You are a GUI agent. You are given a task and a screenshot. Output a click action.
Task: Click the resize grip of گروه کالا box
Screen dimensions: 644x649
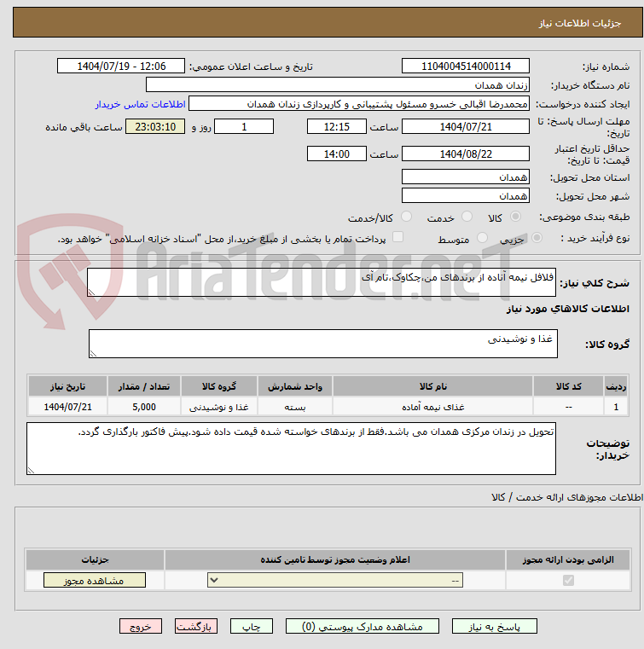[x=93, y=354]
